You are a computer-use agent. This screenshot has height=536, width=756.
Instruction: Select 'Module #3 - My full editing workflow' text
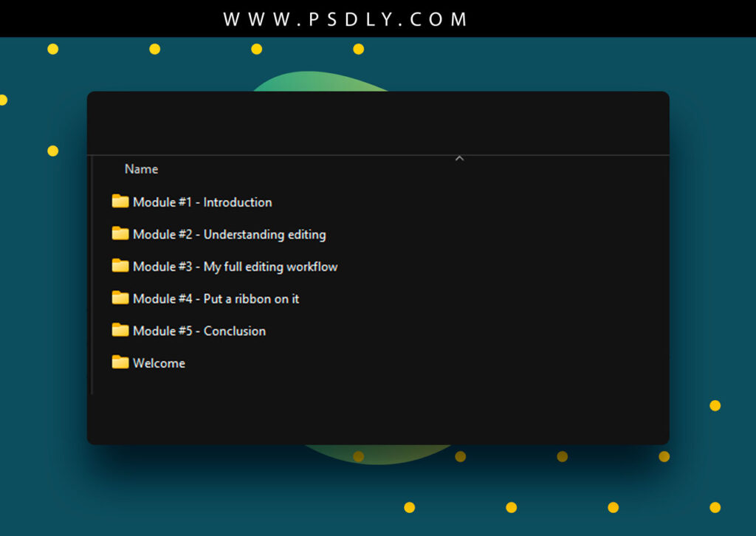pyautogui.click(x=235, y=267)
